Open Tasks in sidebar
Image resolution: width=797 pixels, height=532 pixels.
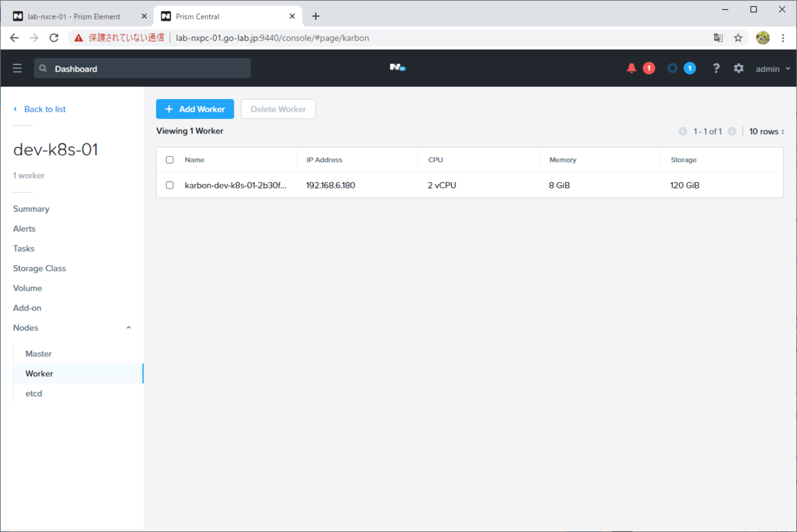pyautogui.click(x=24, y=248)
